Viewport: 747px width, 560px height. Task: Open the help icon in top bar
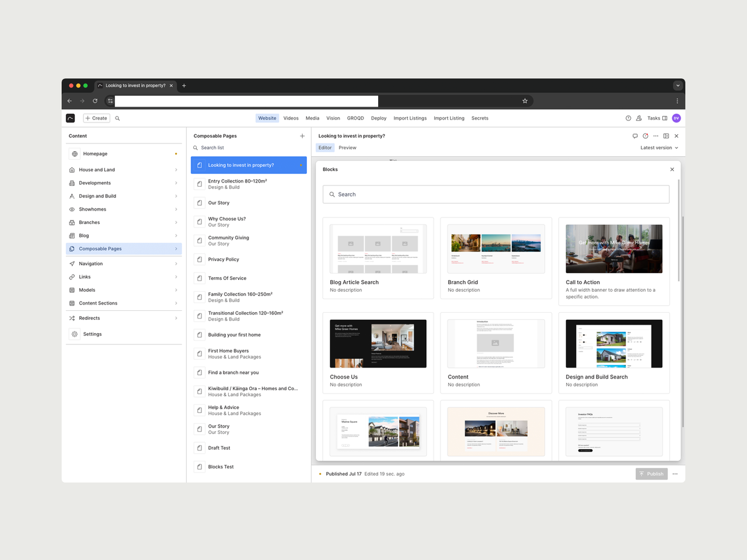[629, 118]
